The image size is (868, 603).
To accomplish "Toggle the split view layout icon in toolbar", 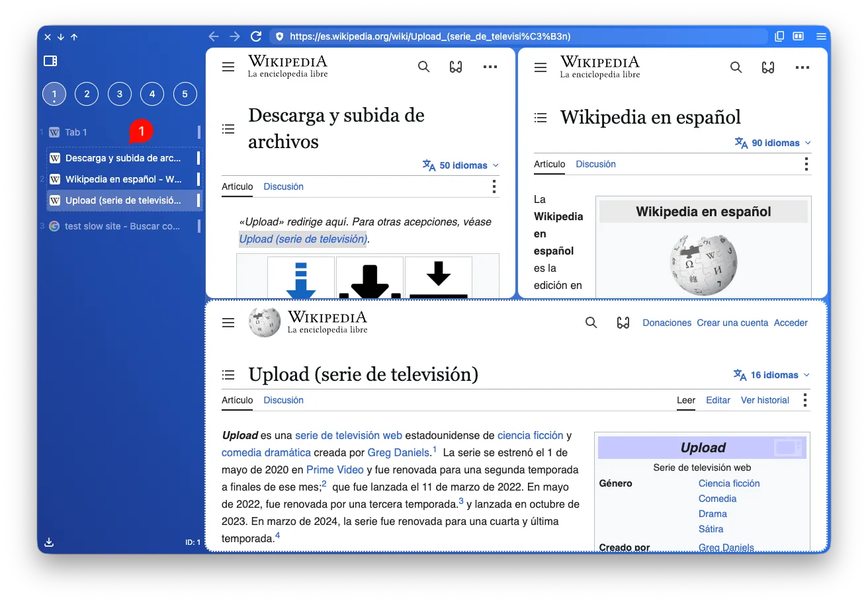I will coord(799,36).
